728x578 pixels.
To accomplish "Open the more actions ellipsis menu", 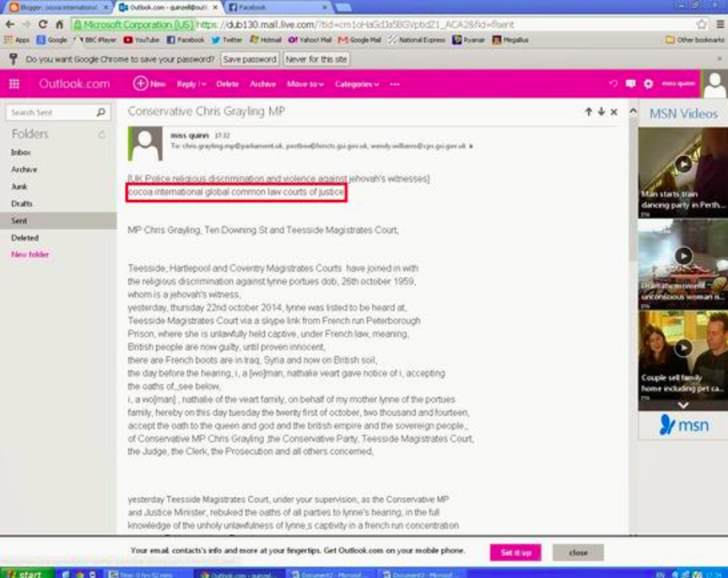I will [x=395, y=84].
